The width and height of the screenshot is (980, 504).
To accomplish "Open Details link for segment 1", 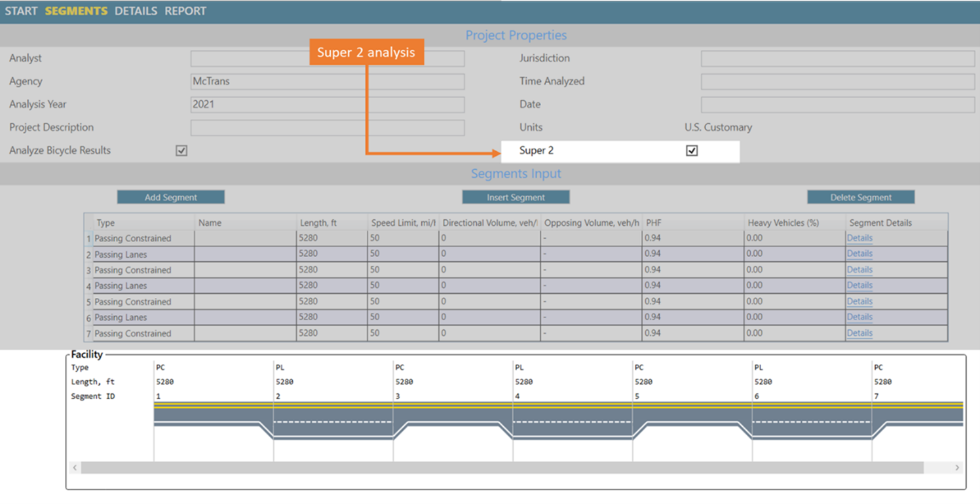I will (859, 238).
